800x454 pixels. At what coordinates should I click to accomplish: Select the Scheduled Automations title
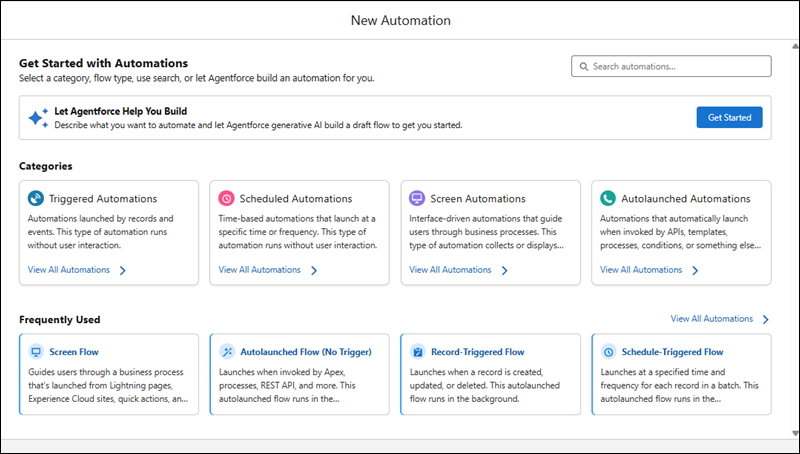pos(296,198)
